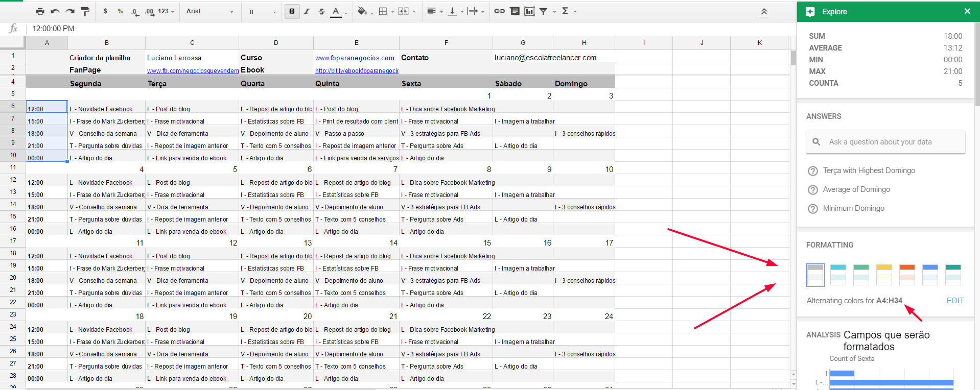The height and width of the screenshot is (390, 980).
Task: Click the Segunda header cell
Action: pyautogui.click(x=106, y=82)
